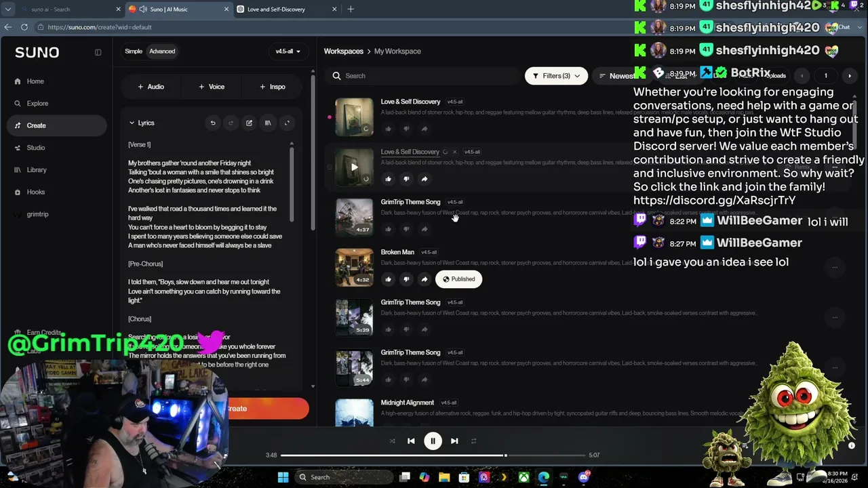Open the browser tab list dropdown
This screenshot has height=488, width=868.
point(8,9)
